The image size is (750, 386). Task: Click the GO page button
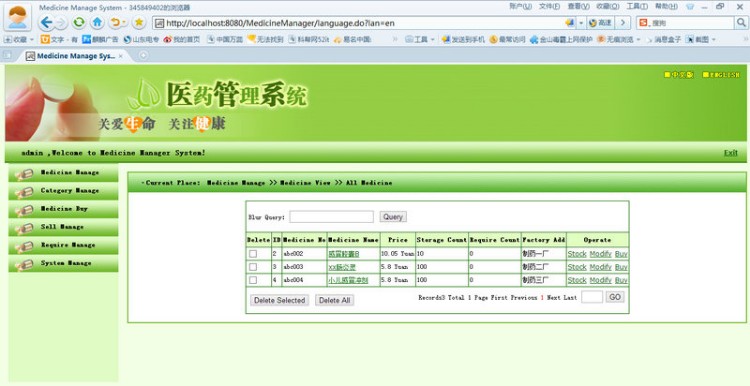[x=615, y=297]
